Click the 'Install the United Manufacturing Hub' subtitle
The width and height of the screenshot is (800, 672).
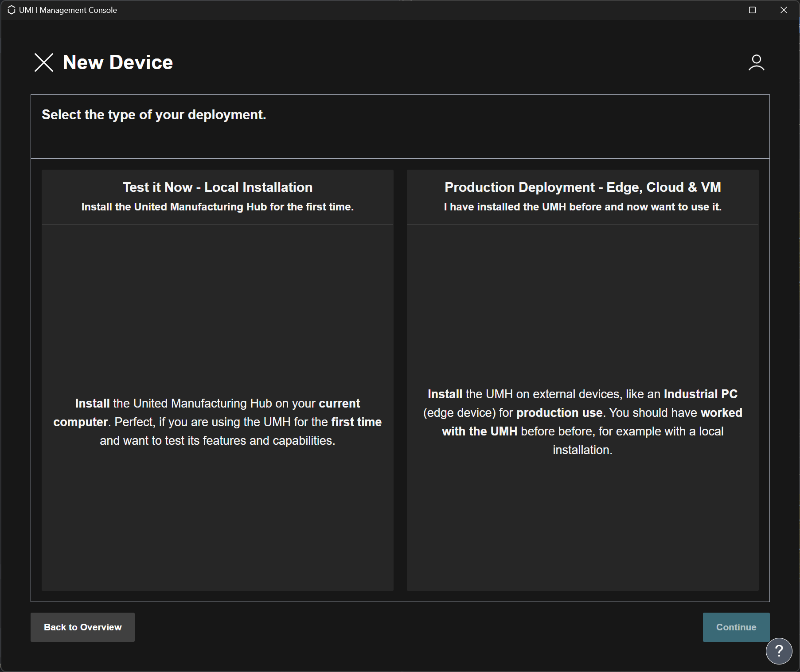(x=218, y=207)
